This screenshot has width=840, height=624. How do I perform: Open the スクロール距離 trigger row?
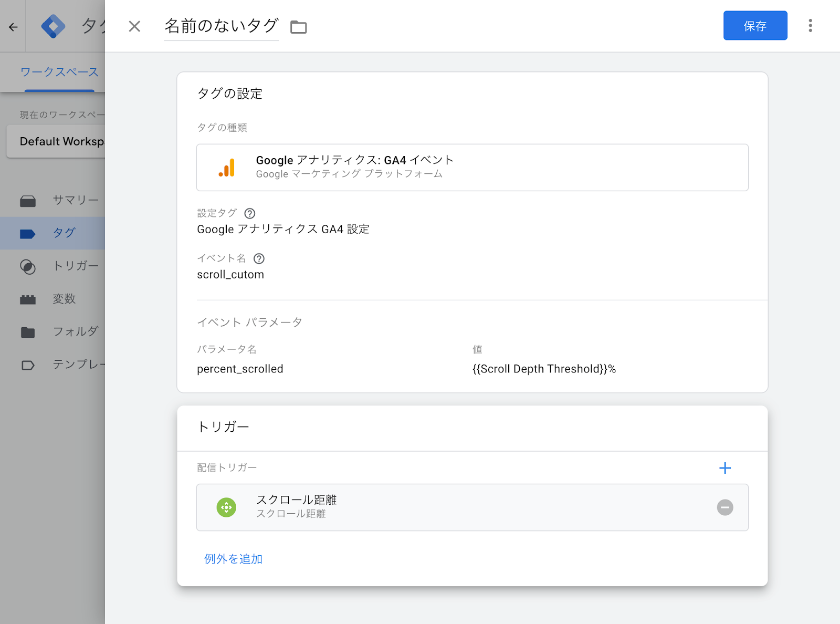point(472,507)
